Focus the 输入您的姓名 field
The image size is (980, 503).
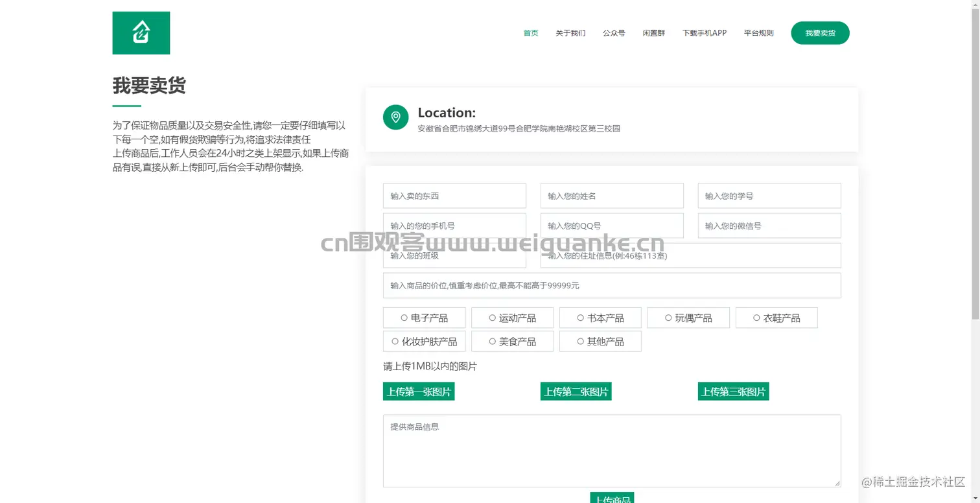click(612, 196)
